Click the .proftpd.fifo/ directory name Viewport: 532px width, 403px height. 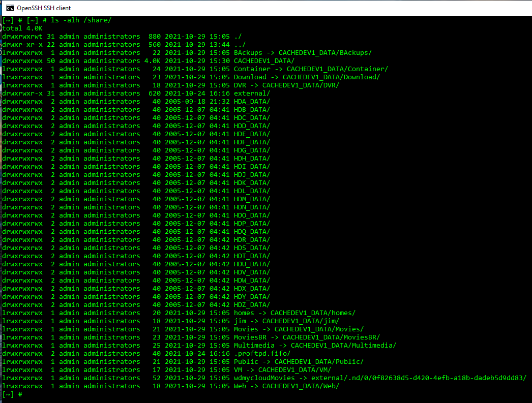[x=262, y=354]
